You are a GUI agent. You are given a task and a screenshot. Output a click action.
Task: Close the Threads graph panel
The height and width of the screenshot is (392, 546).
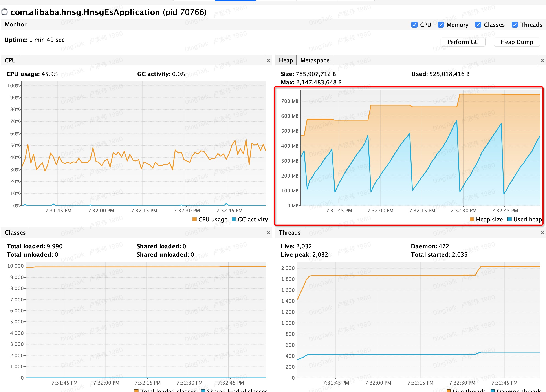pos(542,232)
